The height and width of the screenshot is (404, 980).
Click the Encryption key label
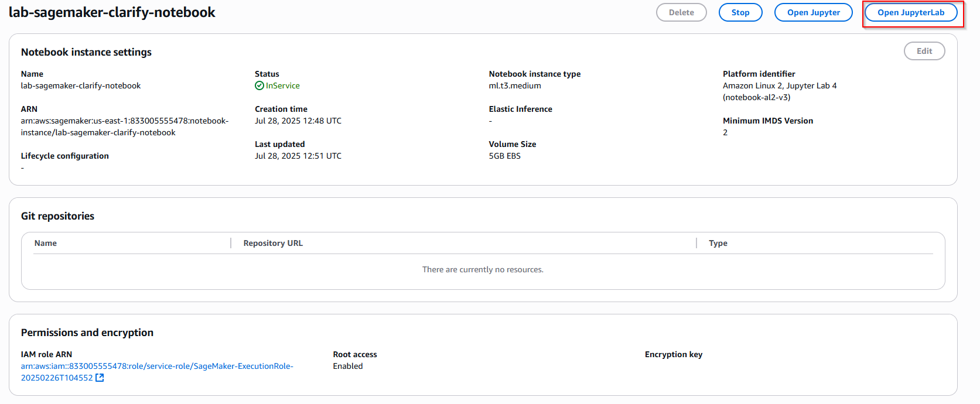coord(674,354)
